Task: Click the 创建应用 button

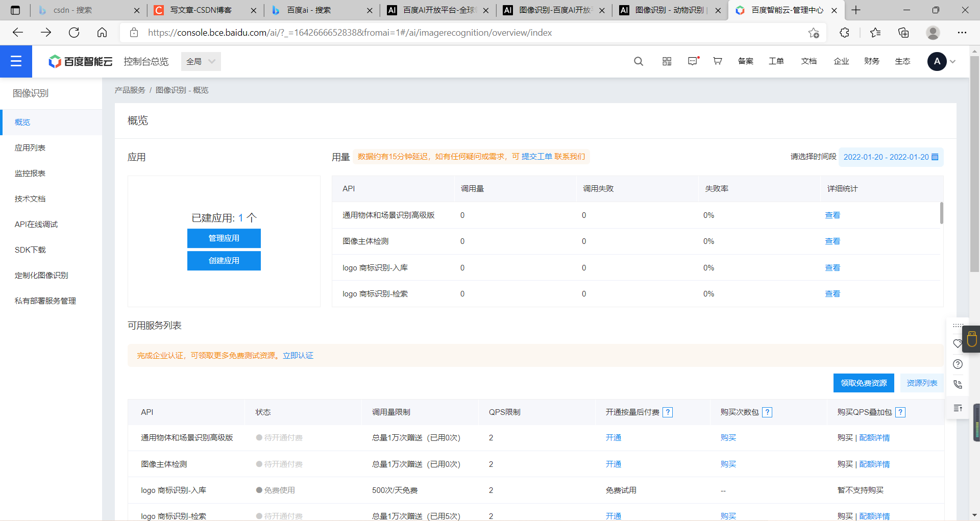Action: 224,261
